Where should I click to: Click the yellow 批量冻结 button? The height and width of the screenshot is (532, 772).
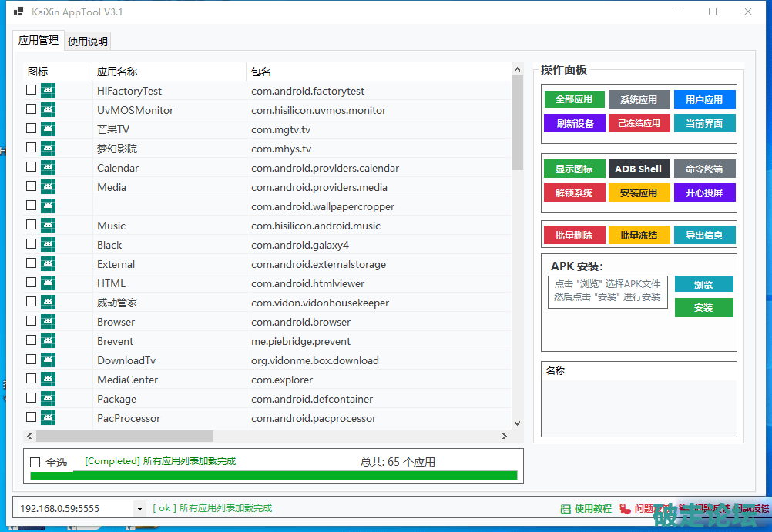[639, 235]
